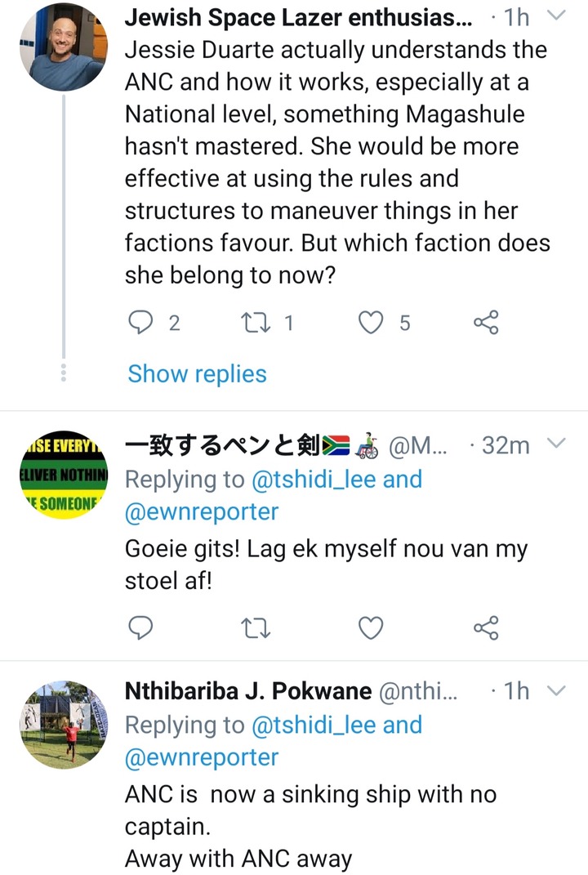The width and height of the screenshot is (588, 875).
Task: Share the 'Goeie gits!' tweet
Action: tap(486, 627)
